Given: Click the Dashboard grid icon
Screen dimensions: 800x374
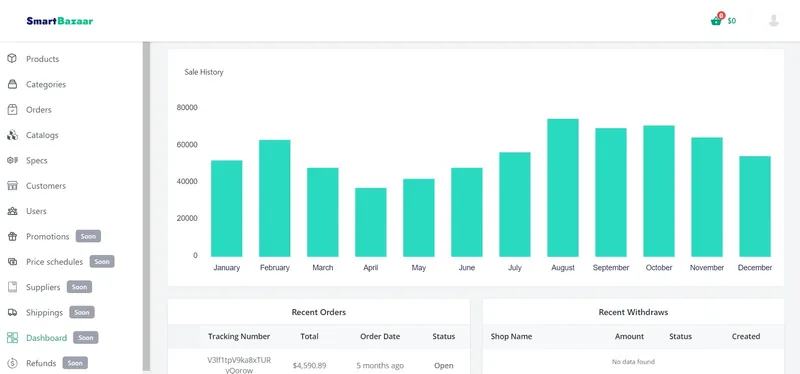Looking at the screenshot, I should coord(12,338).
